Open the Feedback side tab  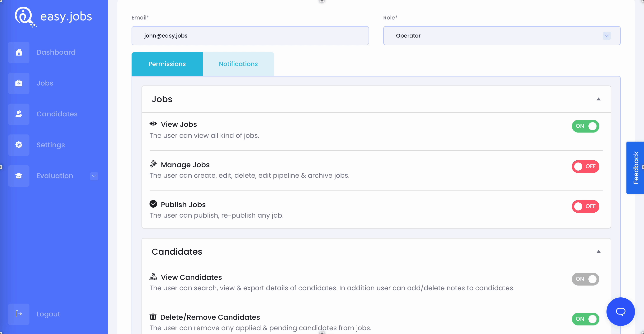[x=635, y=168]
